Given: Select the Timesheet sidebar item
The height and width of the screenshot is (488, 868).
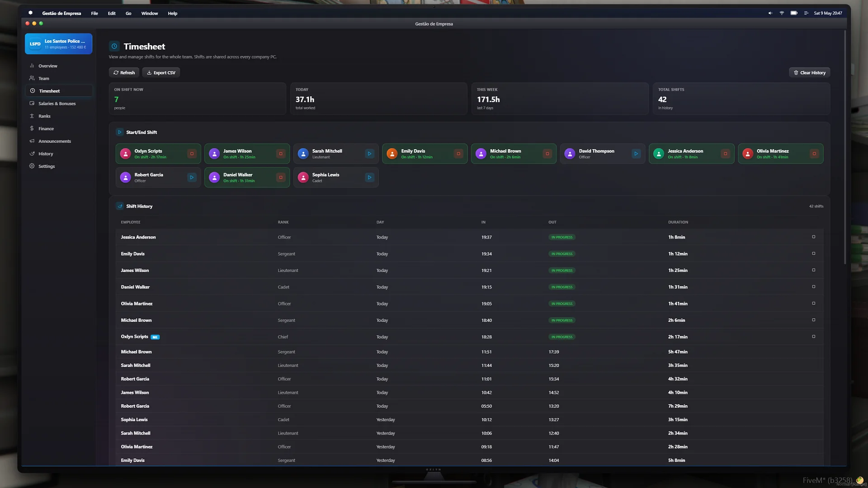Looking at the screenshot, I should coord(59,91).
